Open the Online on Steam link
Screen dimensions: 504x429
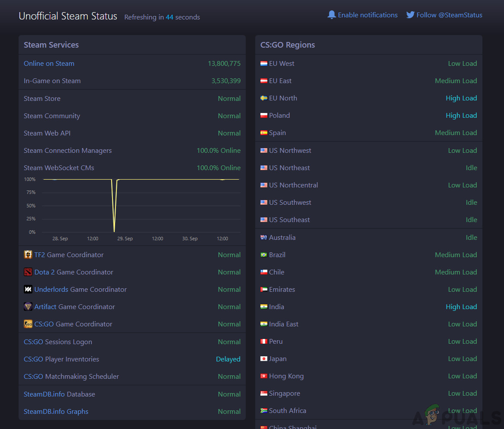tap(49, 64)
